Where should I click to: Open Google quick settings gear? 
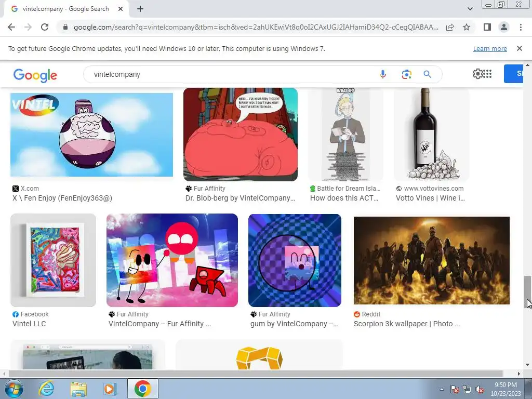point(477,74)
